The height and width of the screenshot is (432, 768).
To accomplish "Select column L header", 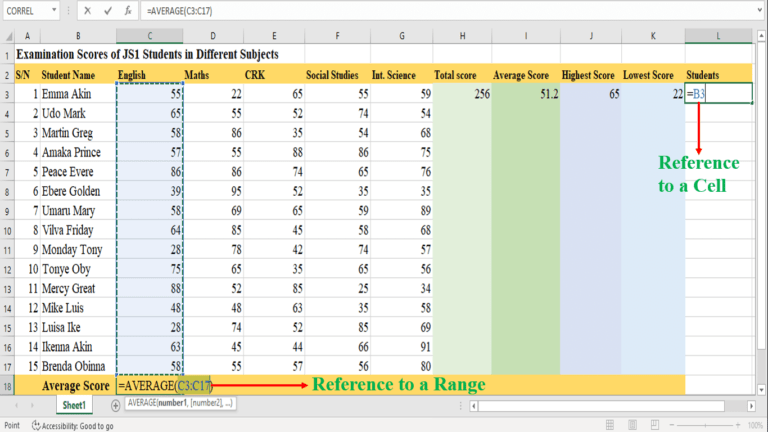I will tap(718, 36).
